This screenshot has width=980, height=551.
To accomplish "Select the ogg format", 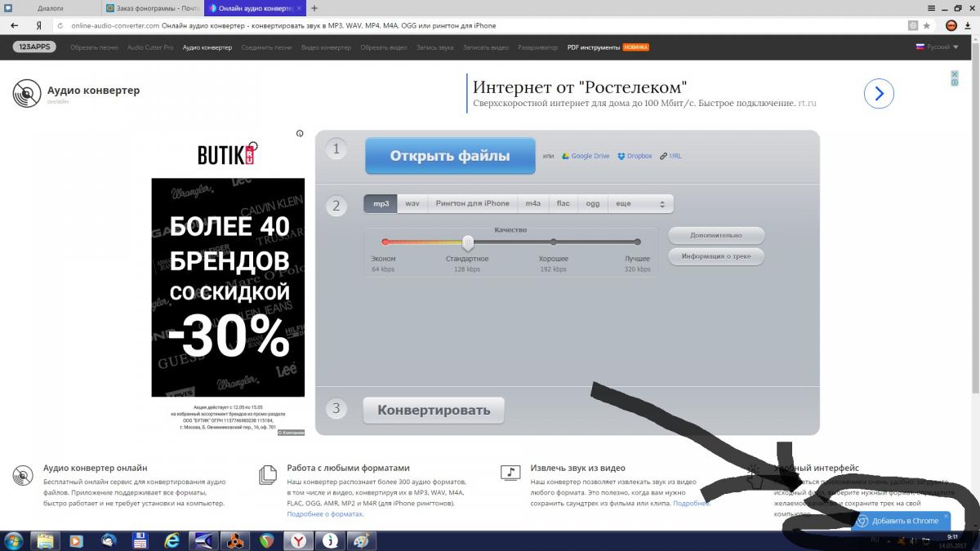I will coord(593,203).
